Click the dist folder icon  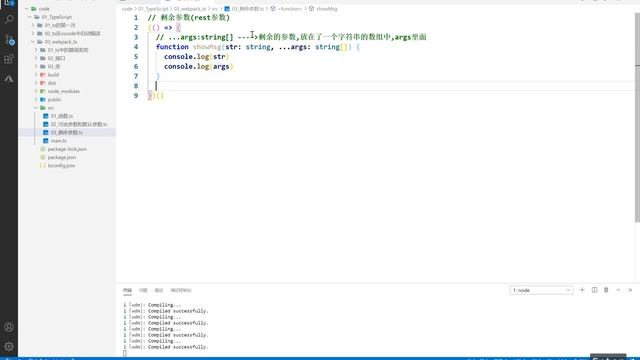click(42, 83)
